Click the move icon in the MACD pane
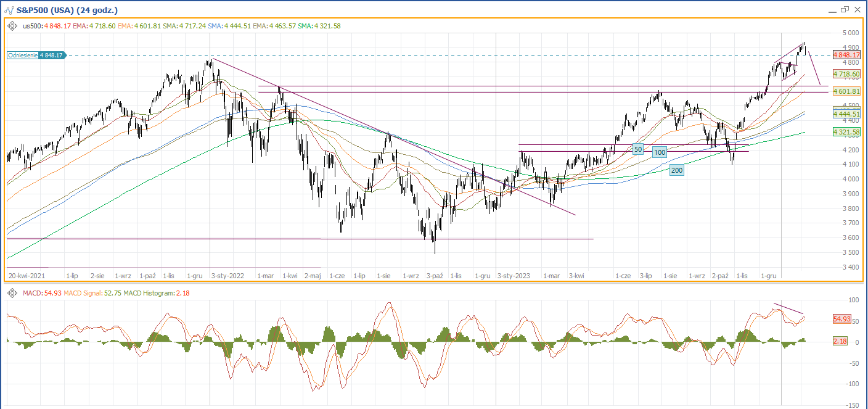The height and width of the screenshot is (409, 868). click(x=12, y=293)
